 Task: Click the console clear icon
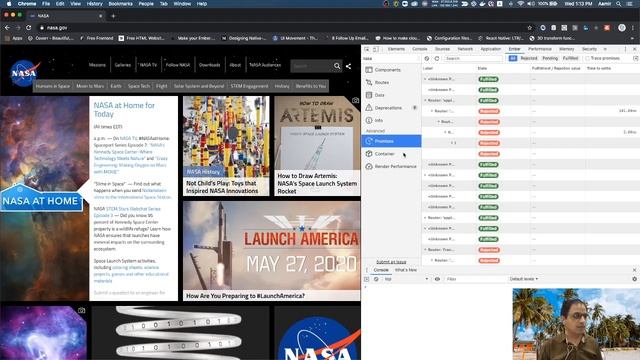click(376, 279)
